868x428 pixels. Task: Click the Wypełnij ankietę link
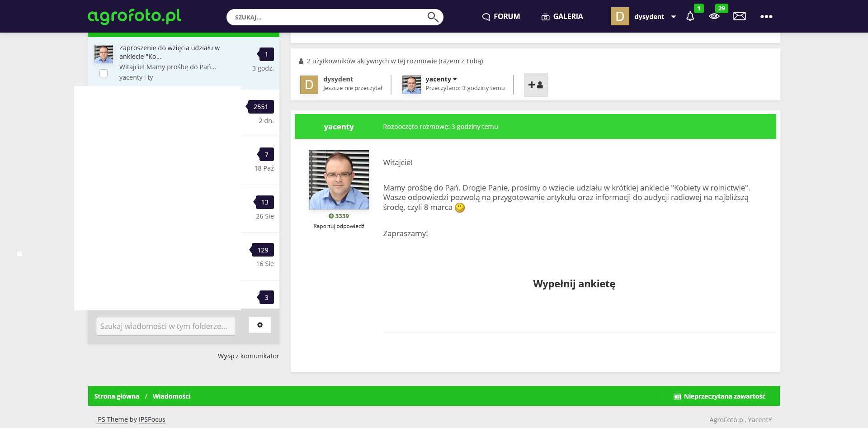pyautogui.click(x=574, y=284)
